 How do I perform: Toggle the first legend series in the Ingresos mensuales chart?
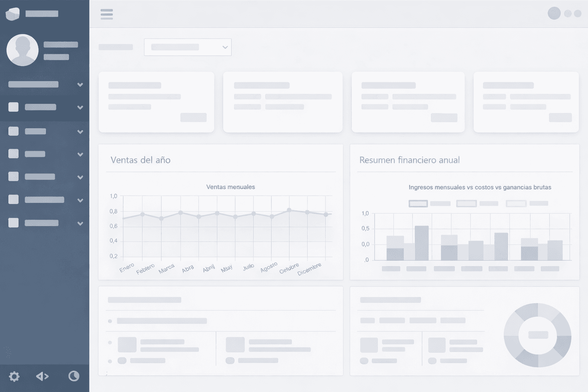418,204
